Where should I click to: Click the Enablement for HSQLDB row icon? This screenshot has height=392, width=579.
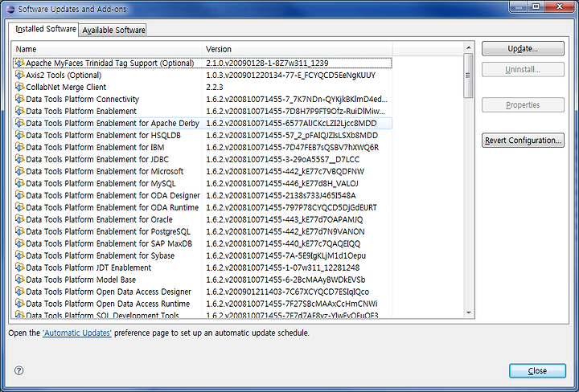(x=19, y=135)
